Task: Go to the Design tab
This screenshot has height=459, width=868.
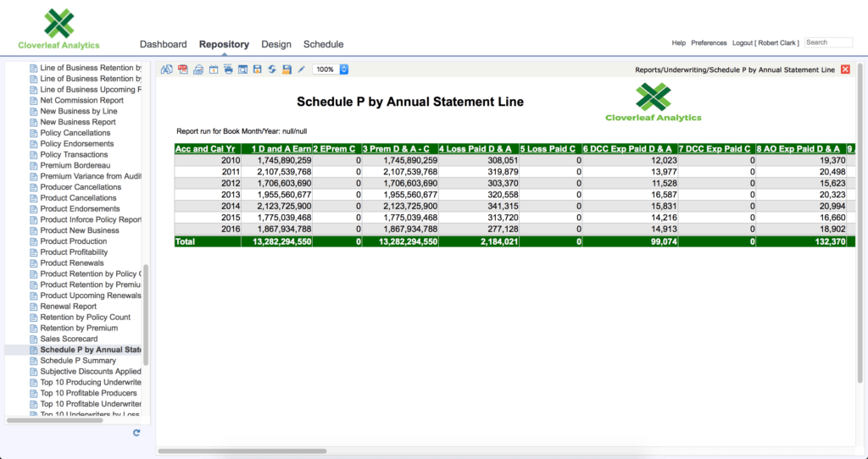Action: [276, 44]
